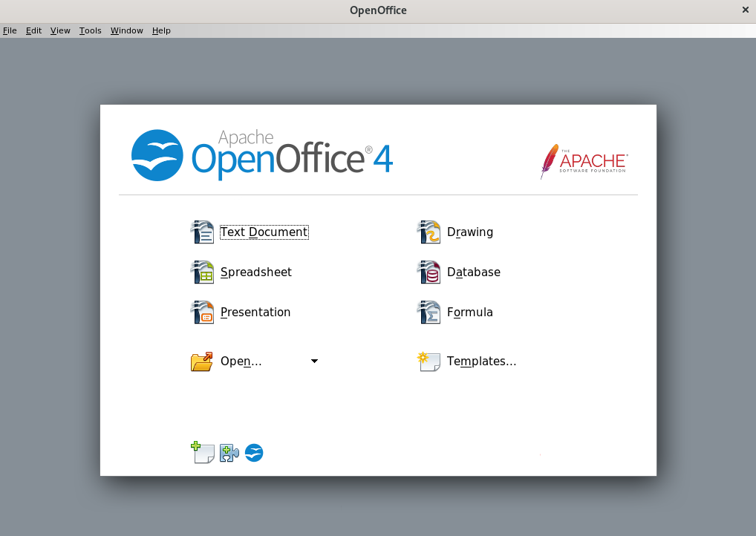Open the View menu
Image resolution: width=756 pixels, height=536 pixels.
pyautogui.click(x=59, y=30)
